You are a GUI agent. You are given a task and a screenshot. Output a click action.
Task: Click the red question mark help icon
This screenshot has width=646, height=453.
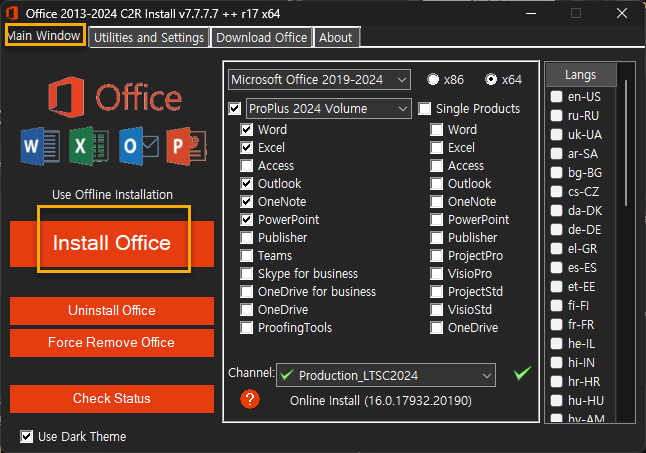[x=250, y=399]
